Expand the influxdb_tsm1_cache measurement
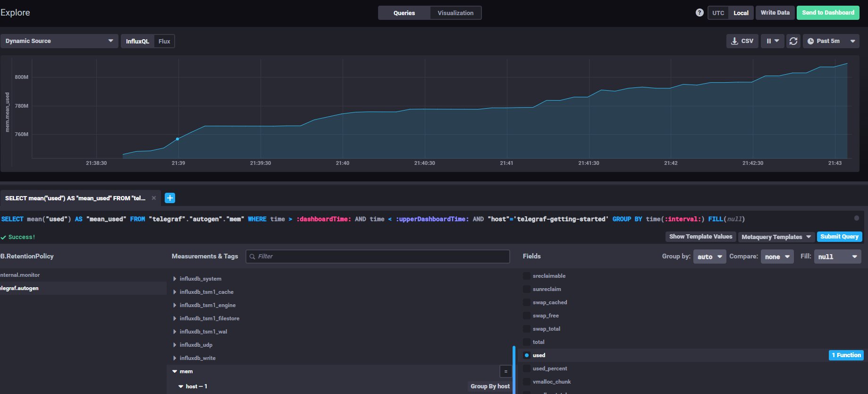868x394 pixels. [x=175, y=292]
